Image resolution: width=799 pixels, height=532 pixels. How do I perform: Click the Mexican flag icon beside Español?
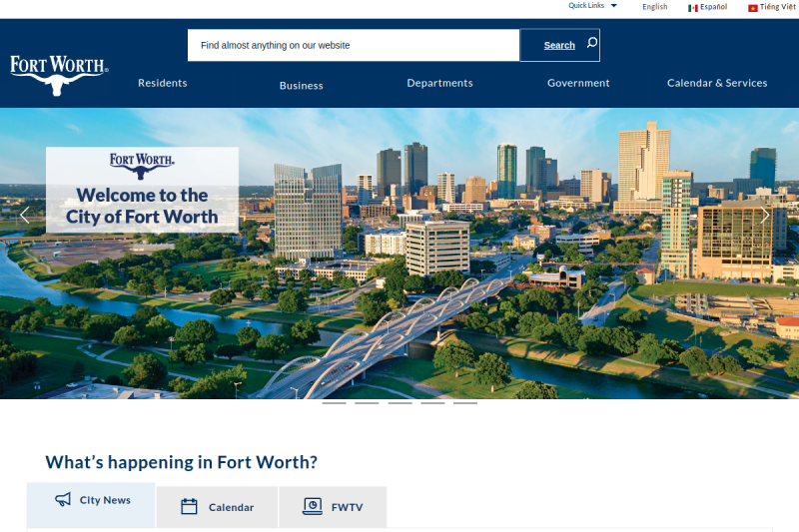coord(692,8)
